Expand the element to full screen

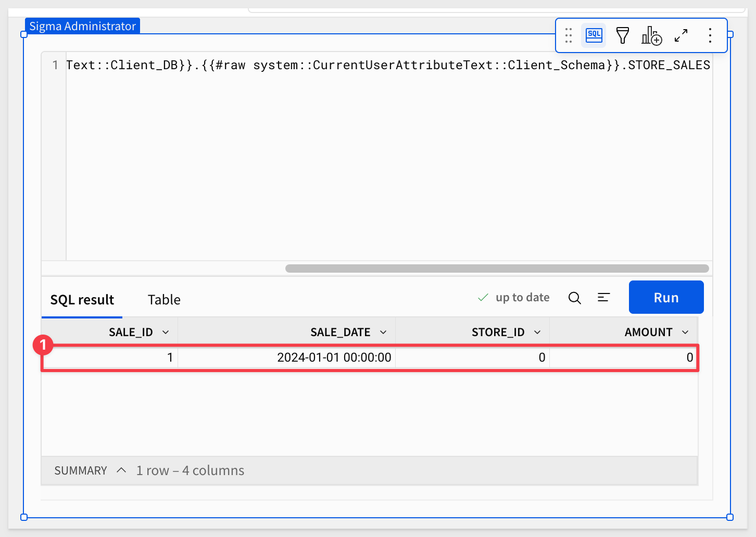click(681, 35)
